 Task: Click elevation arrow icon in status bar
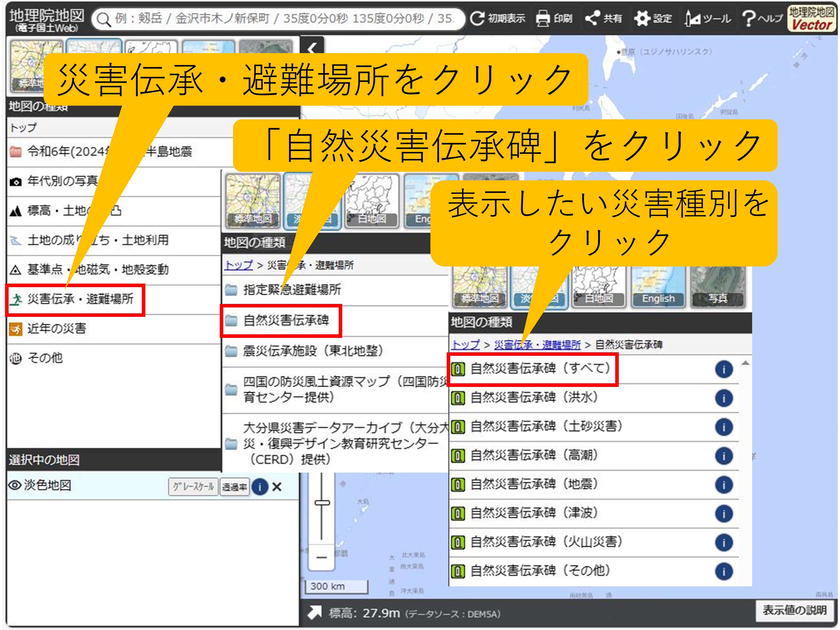click(314, 613)
